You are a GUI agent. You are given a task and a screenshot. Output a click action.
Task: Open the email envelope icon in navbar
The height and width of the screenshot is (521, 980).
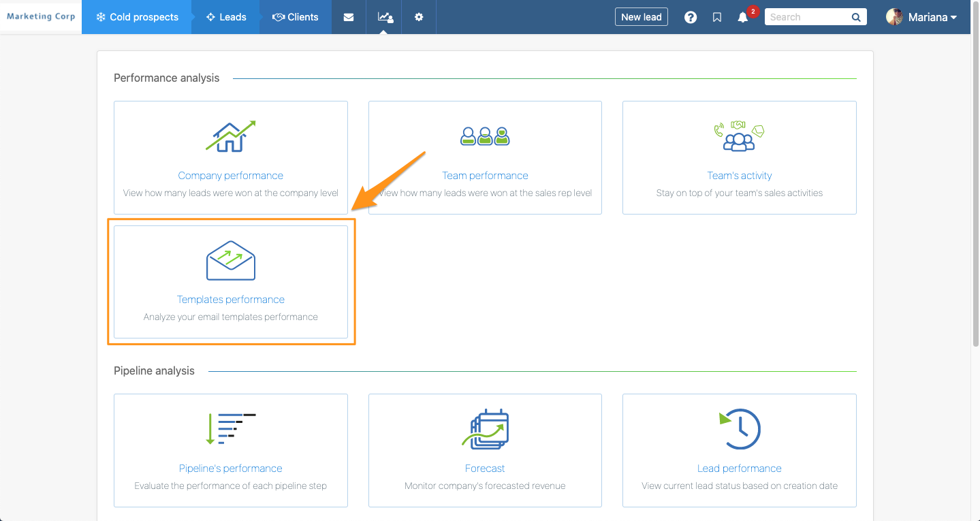tap(349, 17)
